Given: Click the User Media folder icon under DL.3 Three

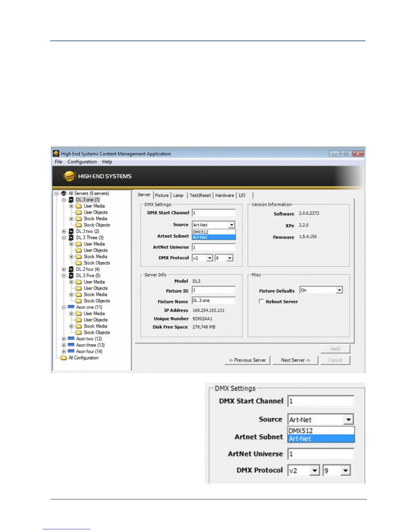Looking at the screenshot, I should pyautogui.click(x=79, y=244).
